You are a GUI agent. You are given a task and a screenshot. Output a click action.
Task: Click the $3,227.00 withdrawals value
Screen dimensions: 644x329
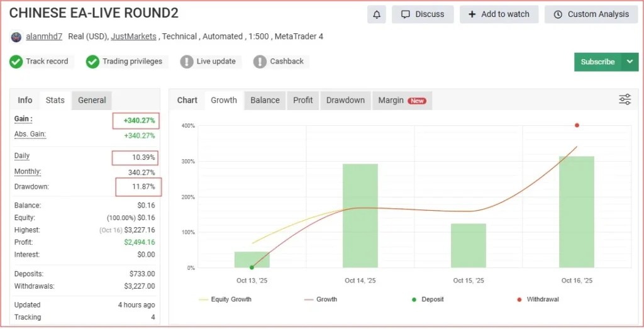pos(140,286)
